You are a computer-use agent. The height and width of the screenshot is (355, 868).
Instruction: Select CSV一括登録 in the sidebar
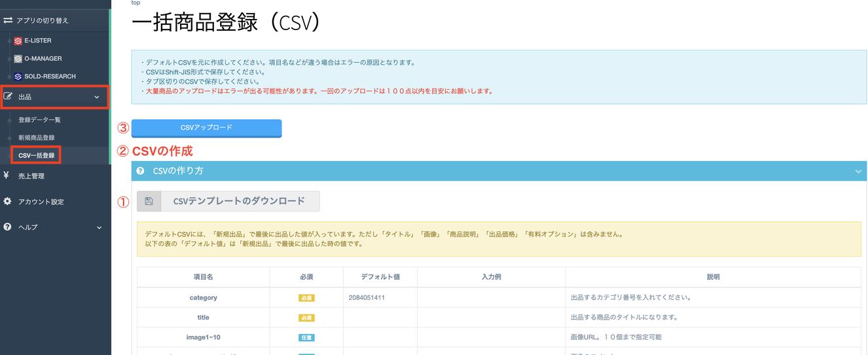click(x=37, y=155)
